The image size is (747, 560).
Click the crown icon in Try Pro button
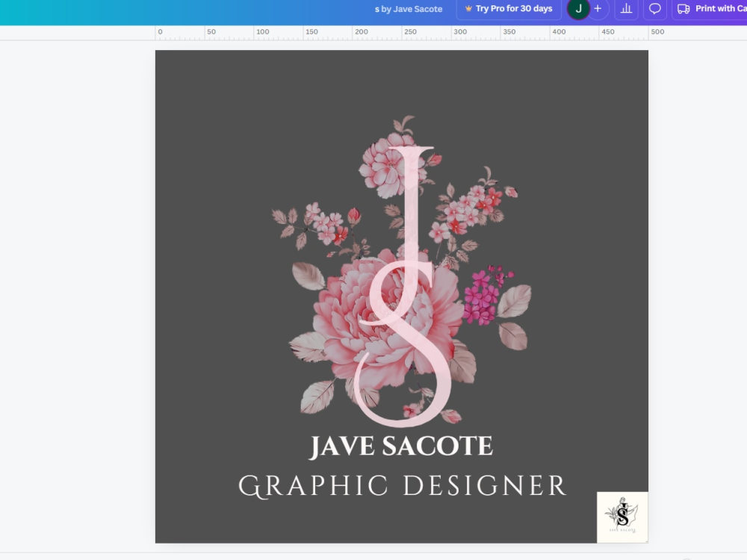[468, 8]
